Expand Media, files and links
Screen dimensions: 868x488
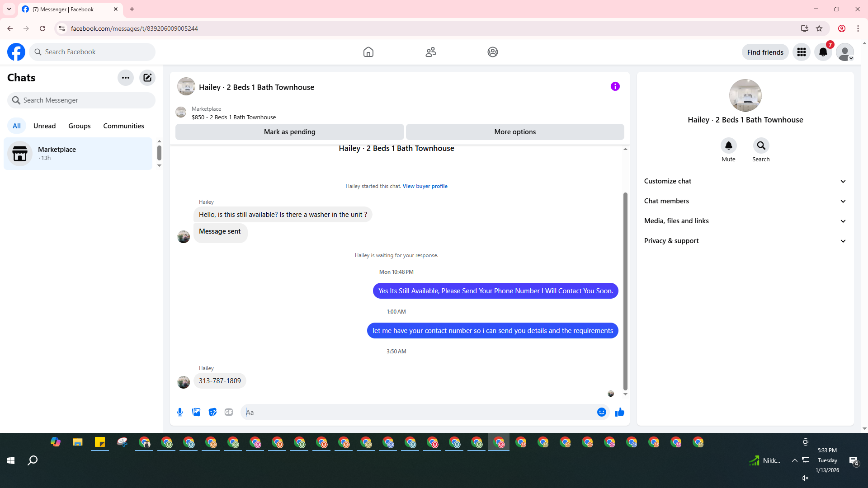click(x=745, y=221)
